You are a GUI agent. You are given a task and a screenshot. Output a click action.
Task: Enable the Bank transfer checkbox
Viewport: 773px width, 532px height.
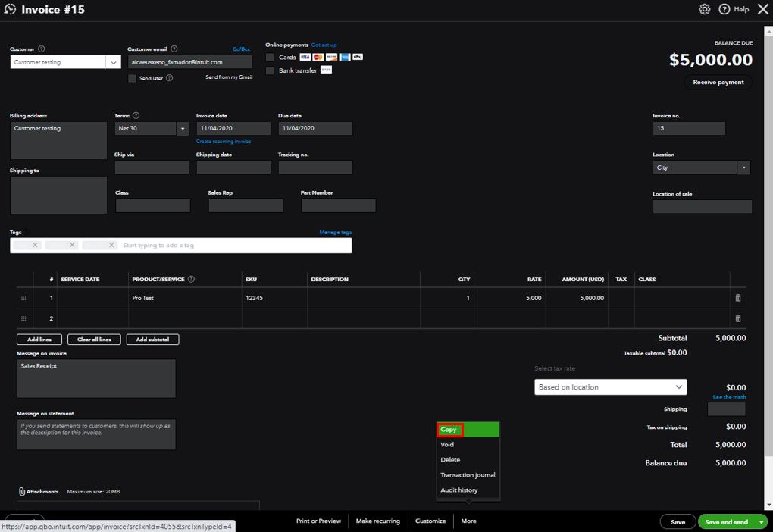point(270,70)
